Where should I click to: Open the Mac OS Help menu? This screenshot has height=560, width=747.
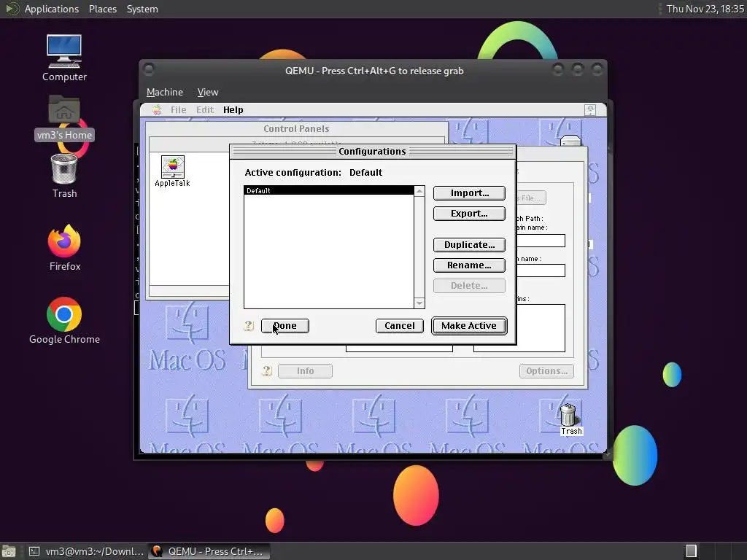click(233, 110)
